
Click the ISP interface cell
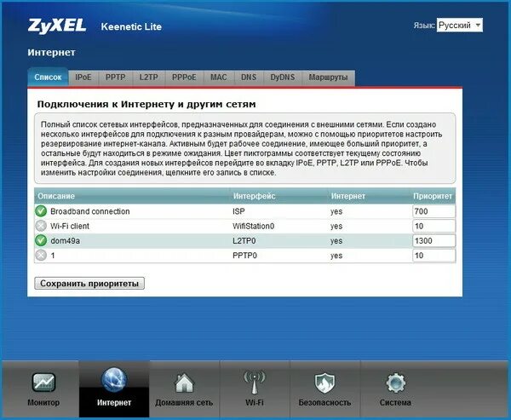click(238, 211)
